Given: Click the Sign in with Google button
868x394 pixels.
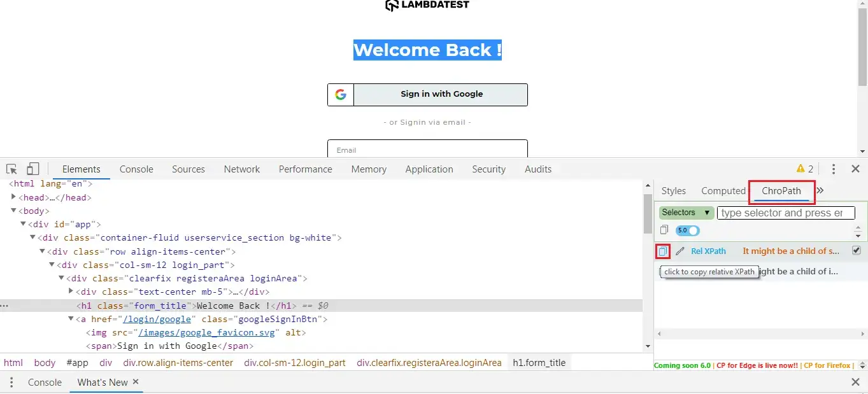Looking at the screenshot, I should point(427,94).
